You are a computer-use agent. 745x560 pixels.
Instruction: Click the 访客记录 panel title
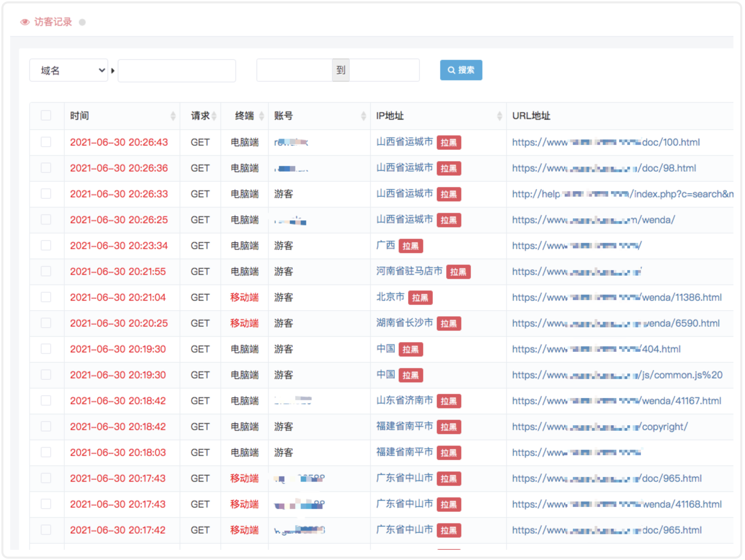[53, 22]
